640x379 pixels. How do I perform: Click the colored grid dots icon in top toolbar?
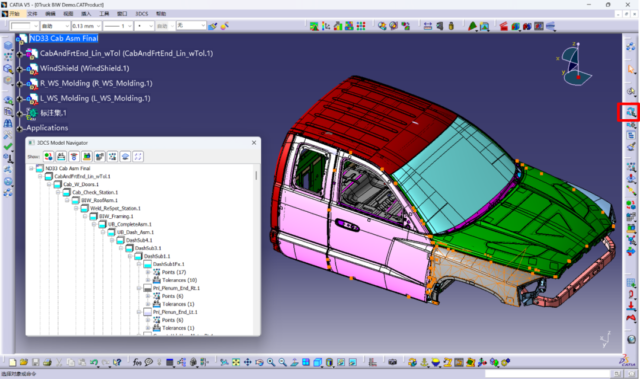click(x=361, y=26)
